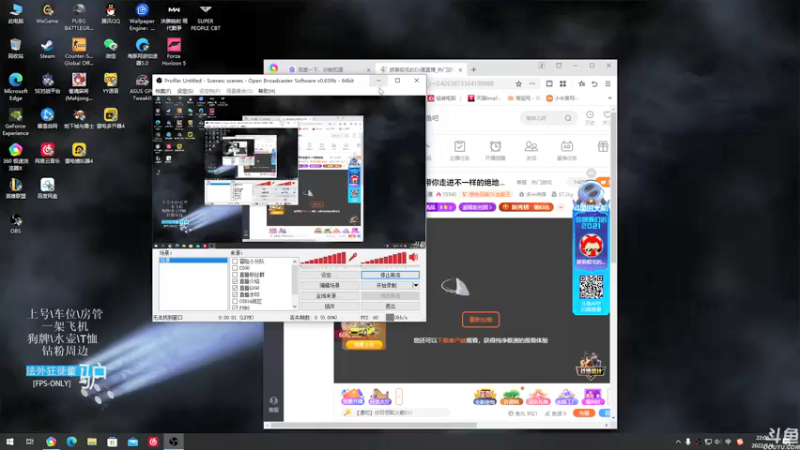Viewport: 800px width, 450px height.
Task: Open the Super People CBT shortcut
Action: pos(205,17)
